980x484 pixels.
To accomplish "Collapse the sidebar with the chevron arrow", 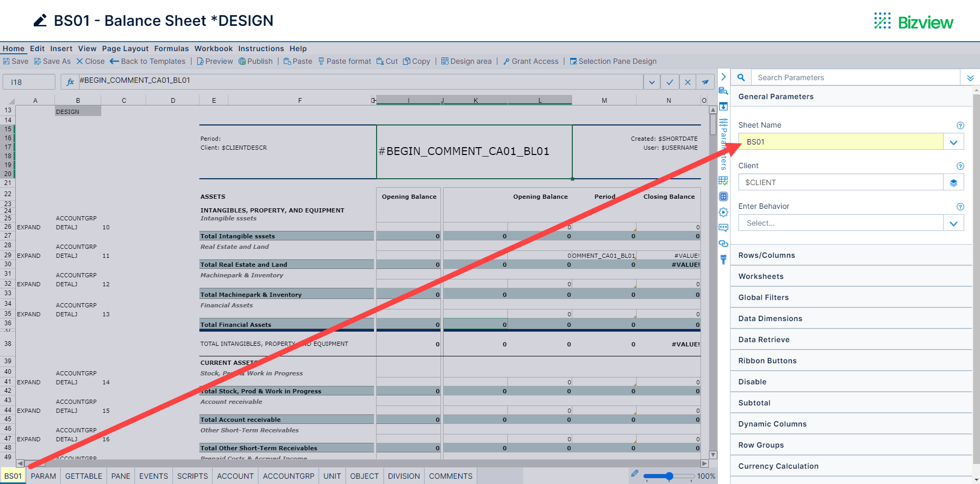I will coord(970,78).
